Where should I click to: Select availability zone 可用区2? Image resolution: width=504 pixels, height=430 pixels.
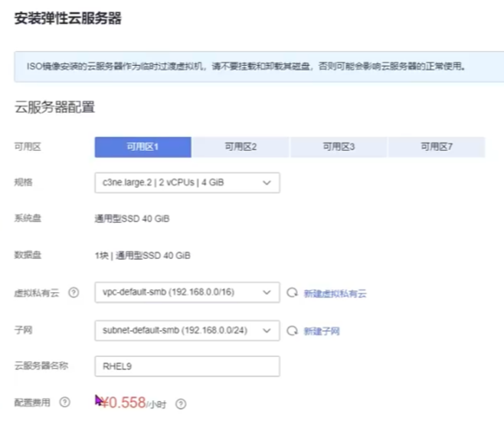[241, 146]
